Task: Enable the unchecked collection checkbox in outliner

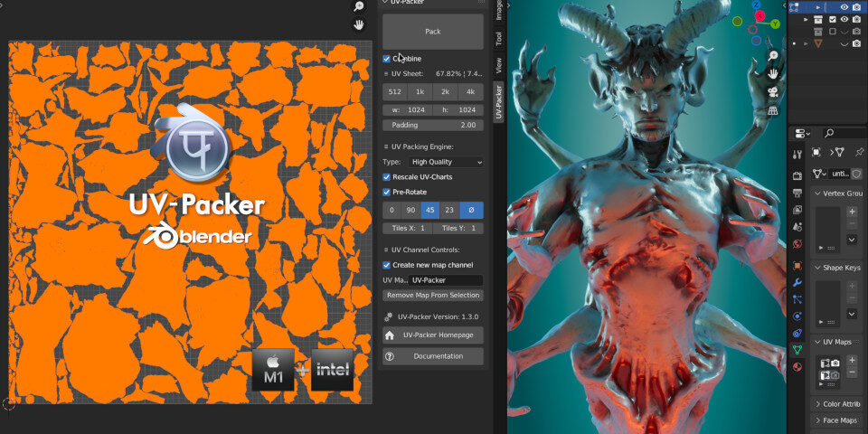Action: pyautogui.click(x=833, y=31)
